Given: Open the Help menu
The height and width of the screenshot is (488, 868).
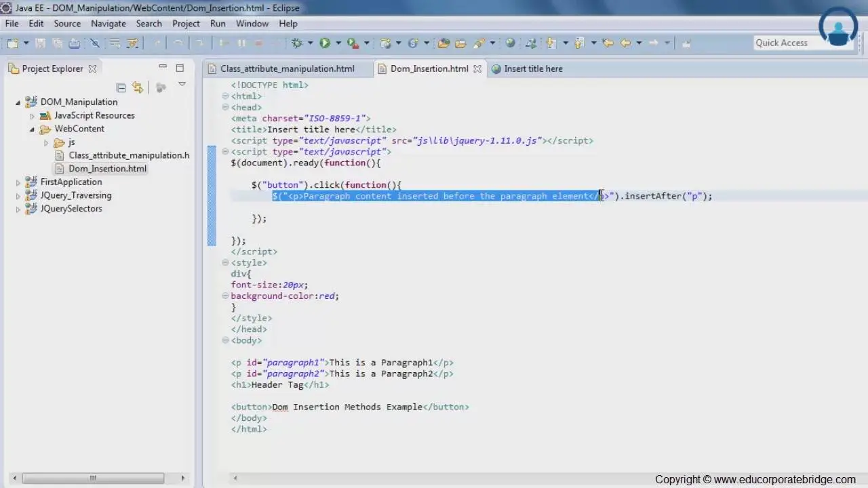Looking at the screenshot, I should coord(288,23).
